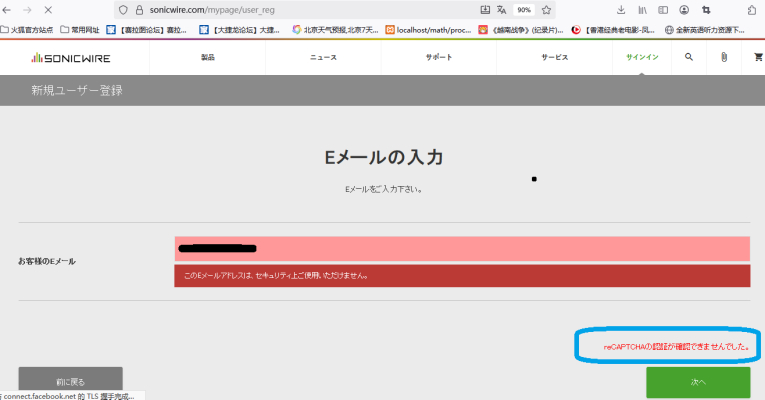Open the browser downloads icon
Image resolution: width=765 pixels, height=400 pixels.
click(621, 9)
